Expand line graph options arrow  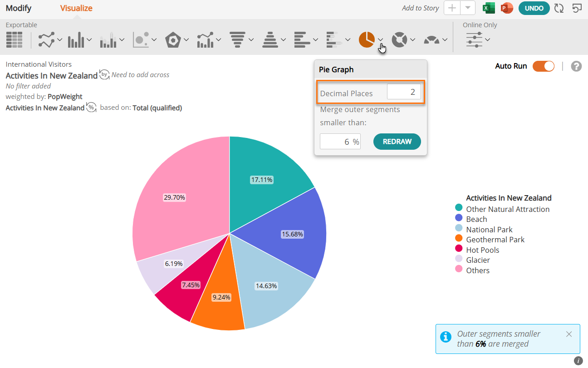pyautogui.click(x=59, y=40)
